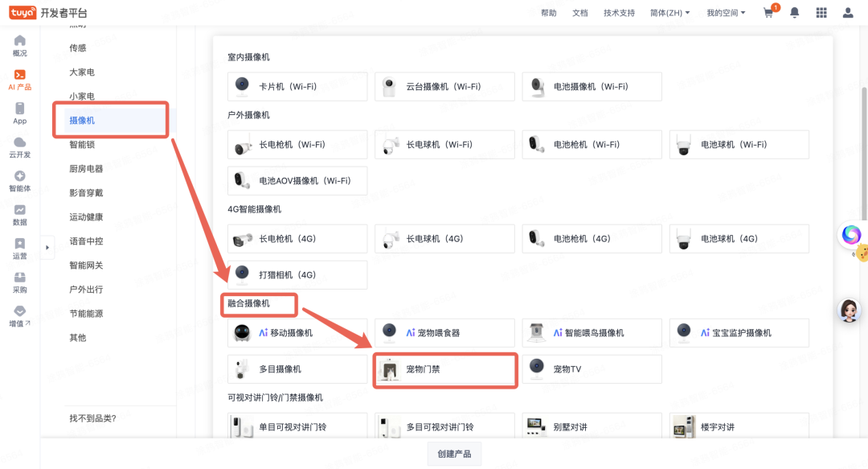The image size is (868, 469).
Task: Choose the 云台摄像机 (Wi-Fi) card
Action: pyautogui.click(x=444, y=87)
